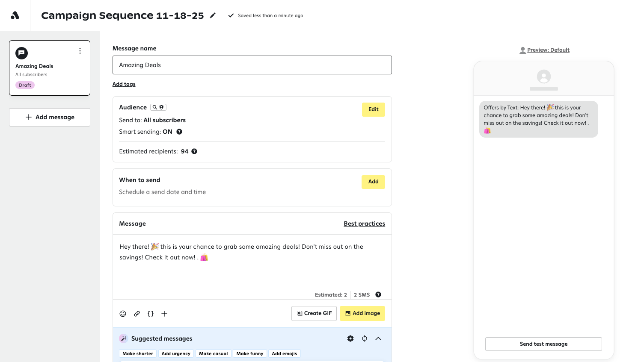Select the Make shorter suggestion chip

pyautogui.click(x=138, y=353)
